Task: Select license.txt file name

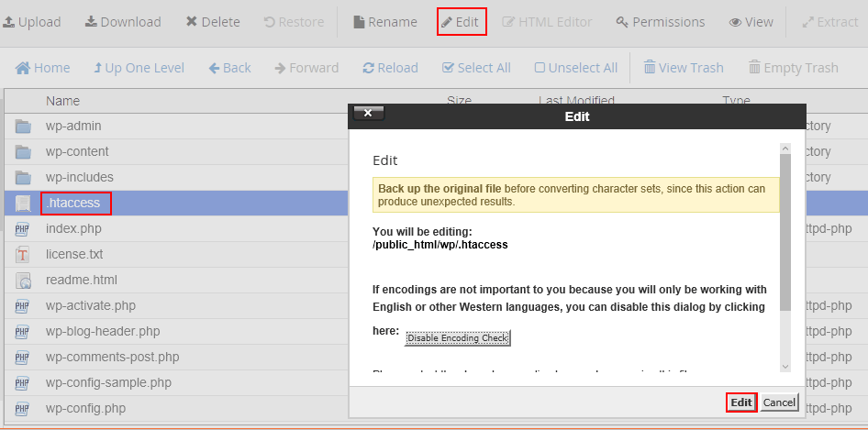Action: [74, 255]
